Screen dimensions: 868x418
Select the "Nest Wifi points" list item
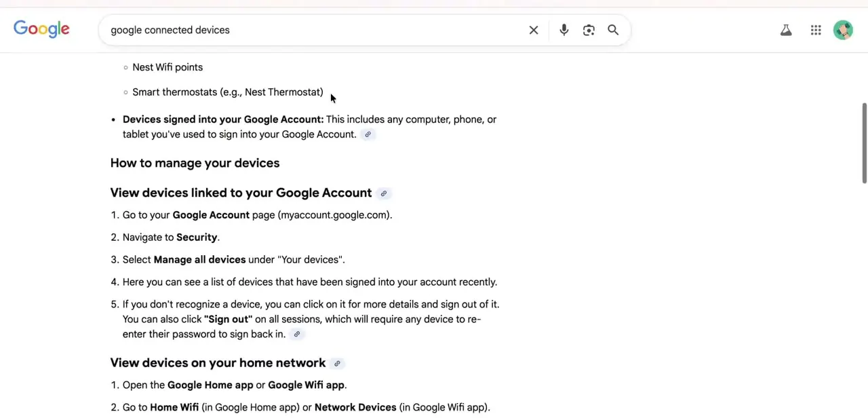click(167, 67)
